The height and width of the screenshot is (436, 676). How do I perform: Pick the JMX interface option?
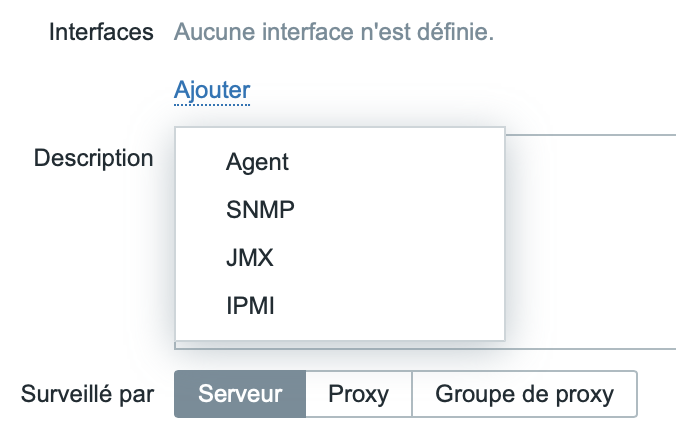point(250,258)
